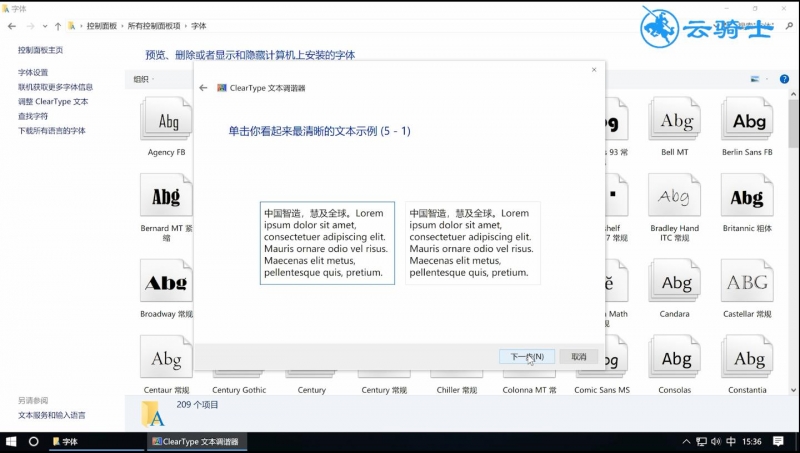Open 下载所有语言的字体 link
Screen dimensions: 800x453
click(52, 131)
